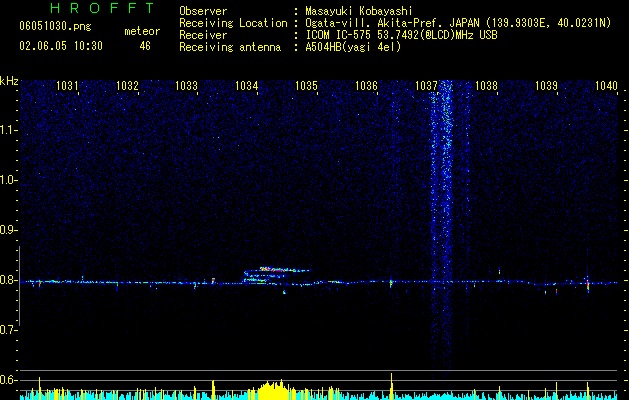Viewport: 629px width, 400px height.
Task: Select observer name Masayuki Kobayashi
Action: [x=359, y=11]
